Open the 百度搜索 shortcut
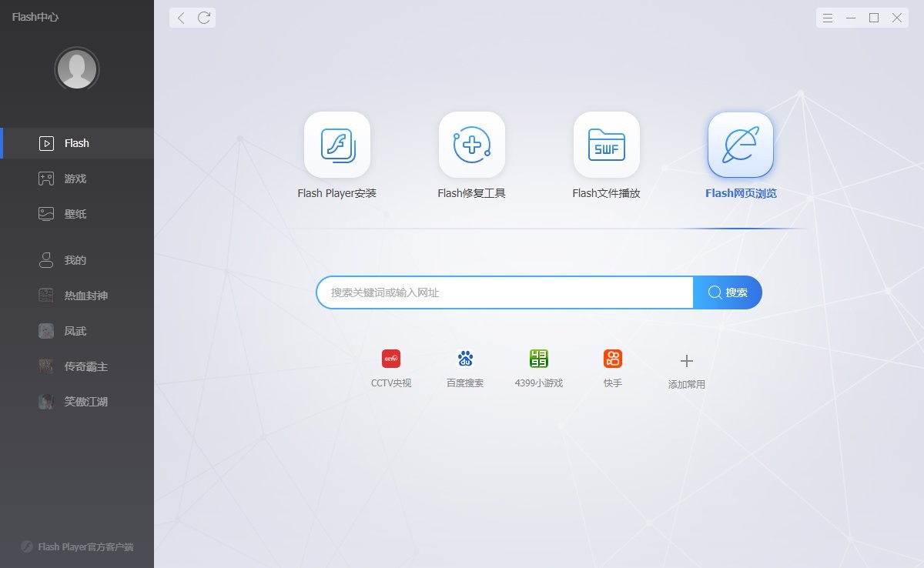This screenshot has height=568, width=924. pyautogui.click(x=465, y=359)
